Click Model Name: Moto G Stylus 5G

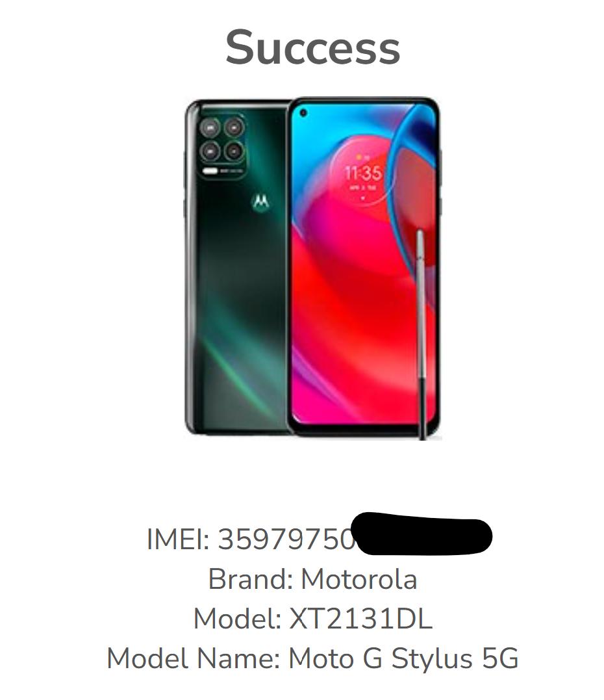click(x=312, y=658)
